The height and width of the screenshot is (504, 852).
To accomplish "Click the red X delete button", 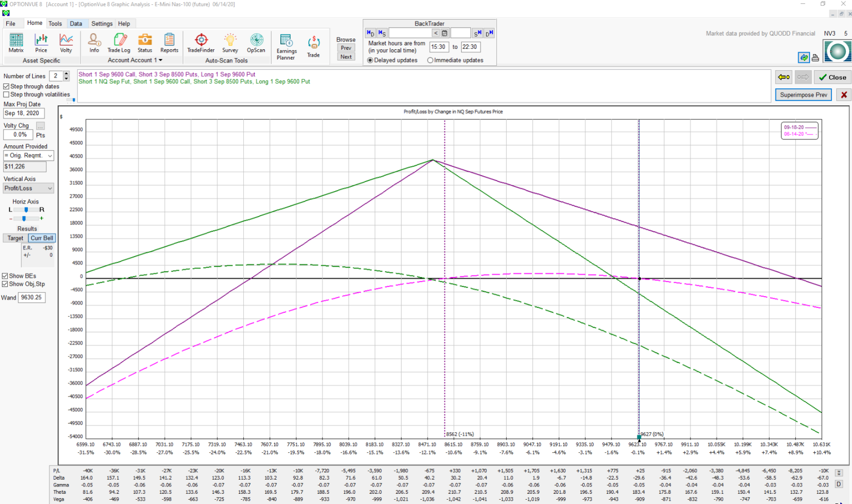I will point(844,95).
